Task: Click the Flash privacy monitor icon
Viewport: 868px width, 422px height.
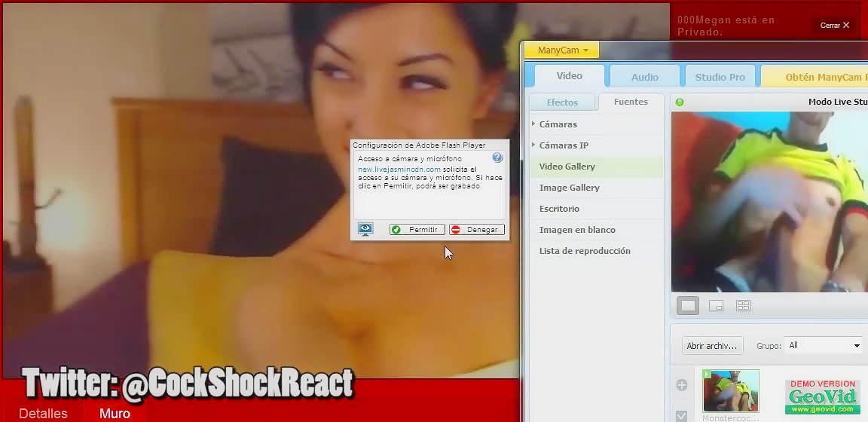Action: coord(366,229)
